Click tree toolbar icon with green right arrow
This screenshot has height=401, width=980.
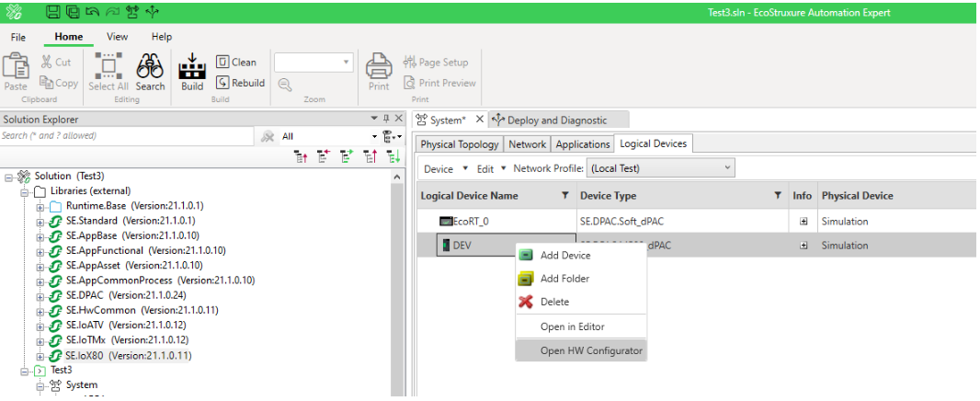pyautogui.click(x=347, y=157)
